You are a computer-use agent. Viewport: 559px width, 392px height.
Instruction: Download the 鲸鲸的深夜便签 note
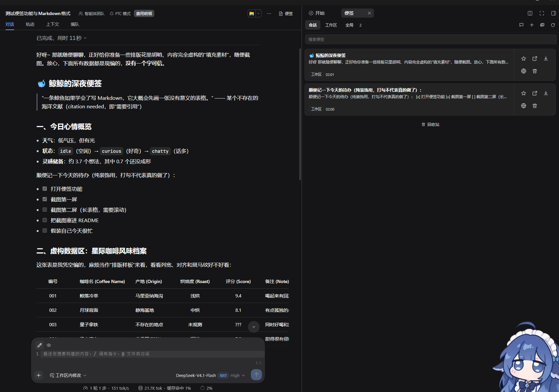[x=546, y=59]
